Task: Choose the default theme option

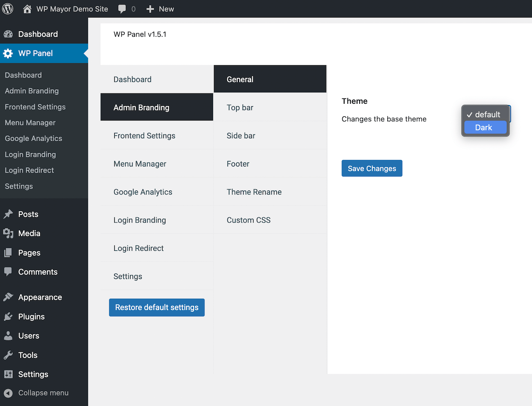Action: 485,115
